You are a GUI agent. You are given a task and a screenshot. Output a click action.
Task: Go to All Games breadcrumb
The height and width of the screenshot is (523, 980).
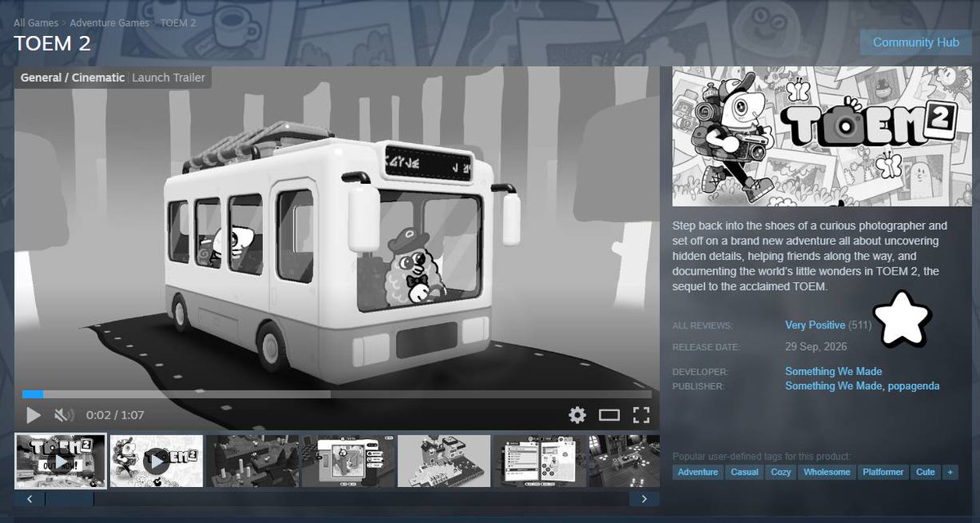37,22
